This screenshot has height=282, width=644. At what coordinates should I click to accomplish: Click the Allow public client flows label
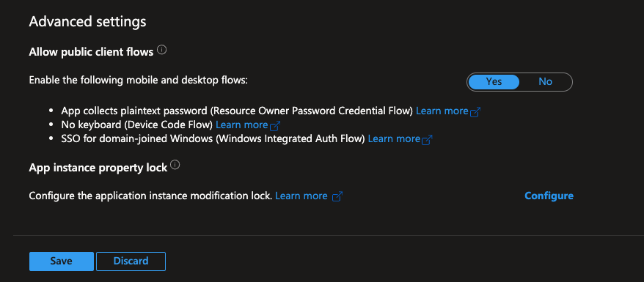(x=91, y=52)
